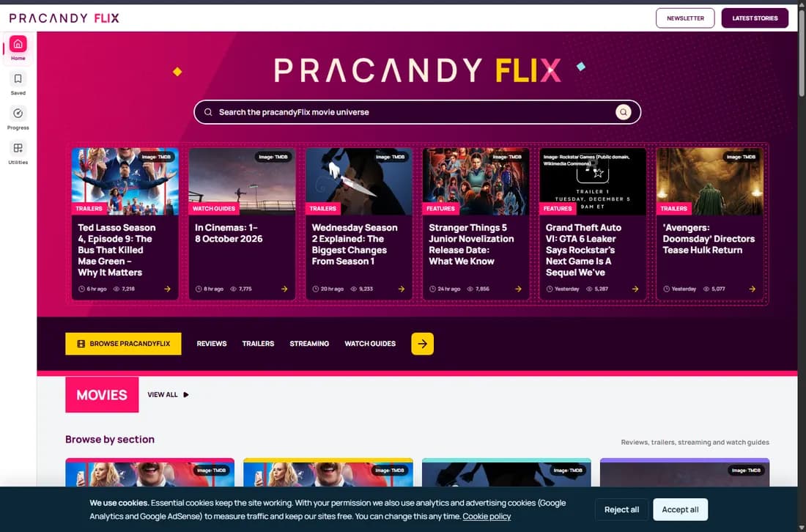Open the Watch Guides category tab
806x532 pixels.
coord(370,344)
